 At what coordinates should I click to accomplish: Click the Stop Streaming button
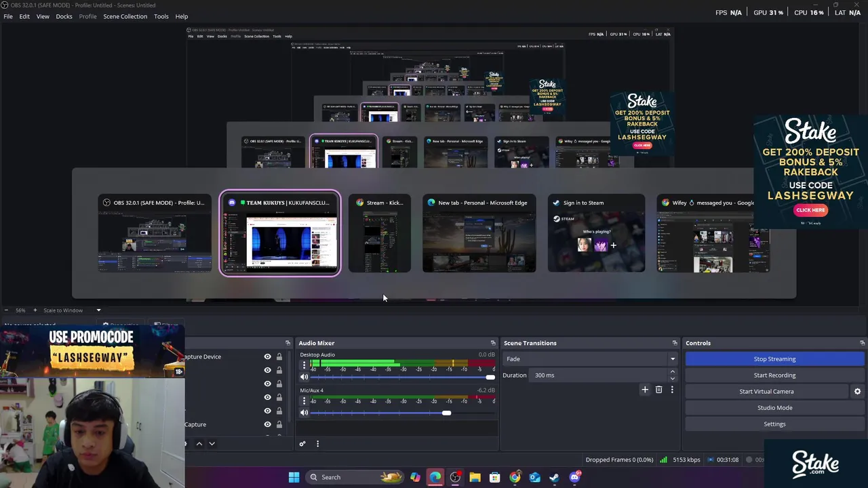774,359
